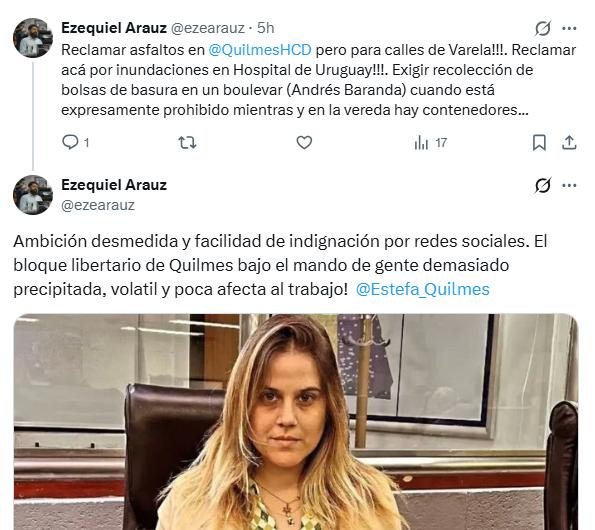
Task: Click Ezequiel Arauz name on first tweet
Action: point(114,28)
